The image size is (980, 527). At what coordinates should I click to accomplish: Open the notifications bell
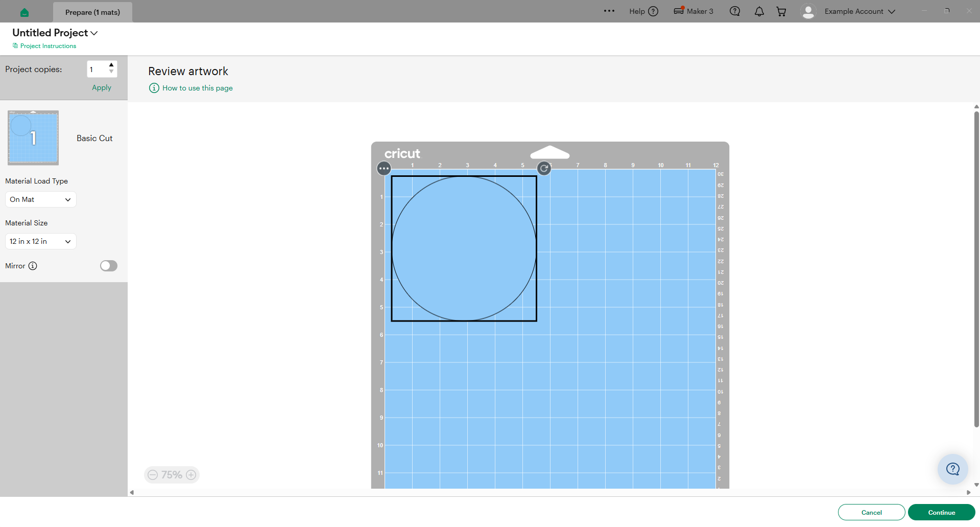point(759,11)
